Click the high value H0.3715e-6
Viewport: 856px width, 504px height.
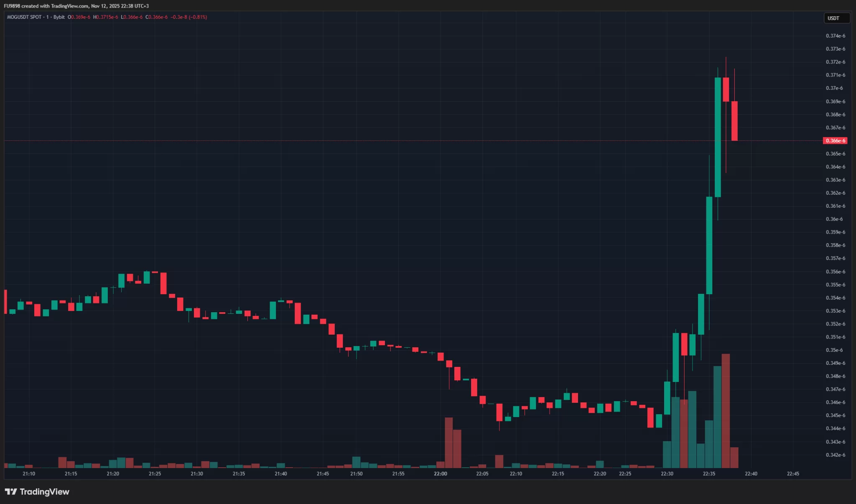(x=106, y=18)
